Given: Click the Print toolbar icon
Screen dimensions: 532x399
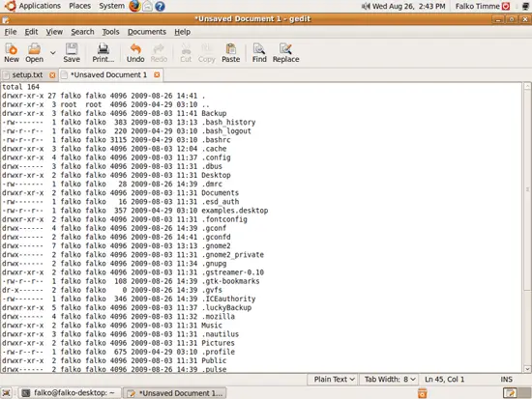Looking at the screenshot, I should point(103,53).
